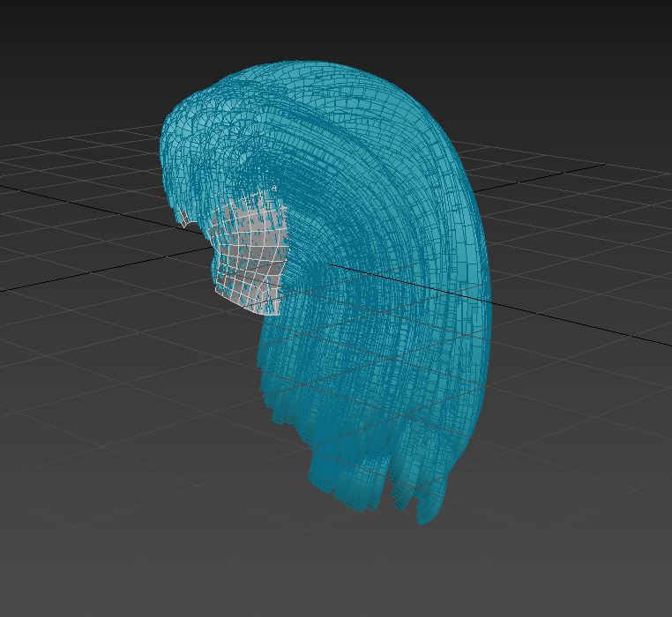
Task: Click empty viewport space in top-left corner
Action: click(35, 35)
